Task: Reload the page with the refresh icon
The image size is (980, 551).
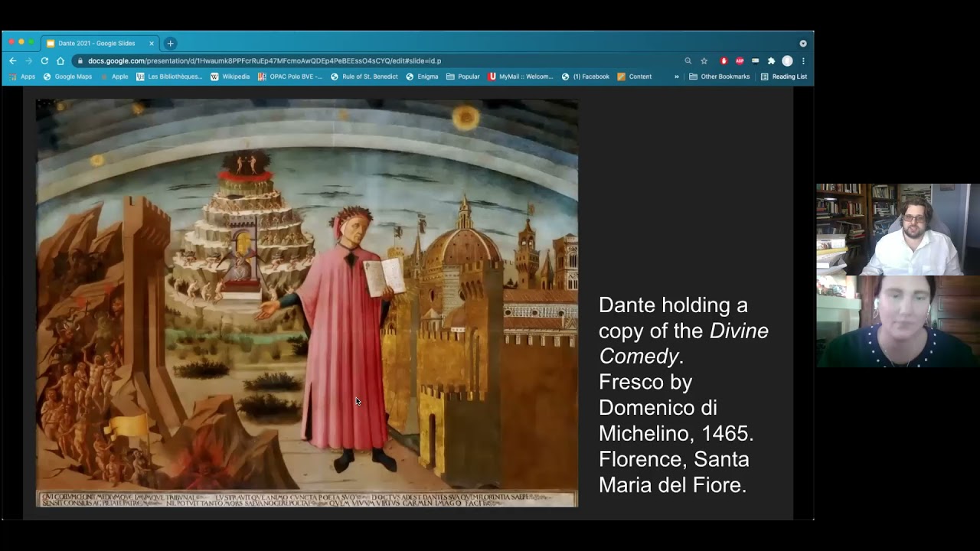Action: pyautogui.click(x=44, y=61)
